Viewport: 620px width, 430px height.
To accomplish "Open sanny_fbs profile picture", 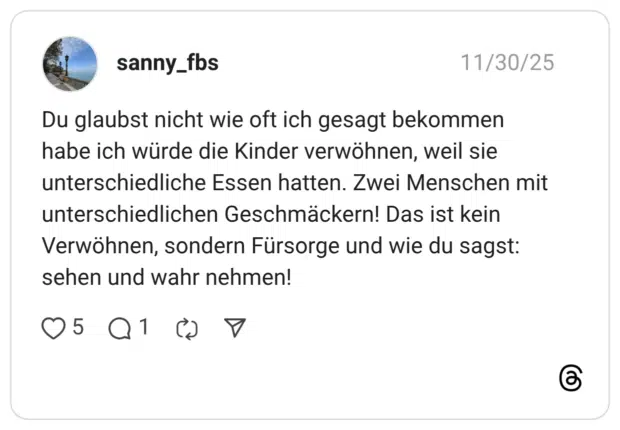I will click(x=70, y=64).
